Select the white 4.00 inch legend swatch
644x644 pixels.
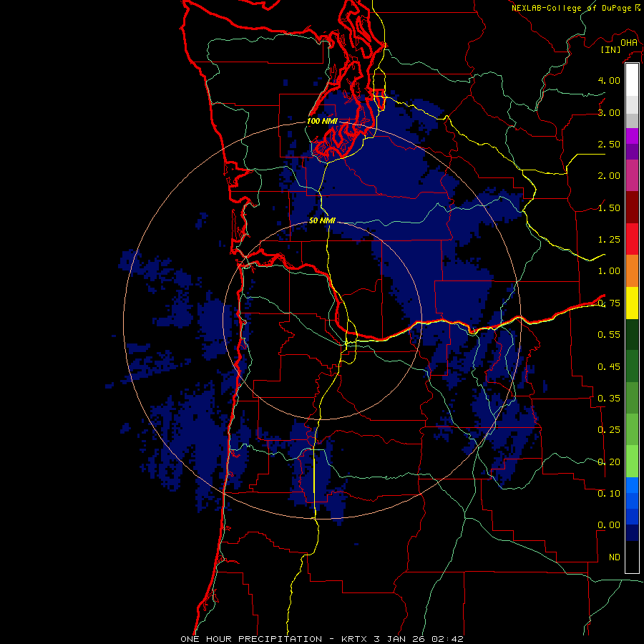tap(632, 80)
